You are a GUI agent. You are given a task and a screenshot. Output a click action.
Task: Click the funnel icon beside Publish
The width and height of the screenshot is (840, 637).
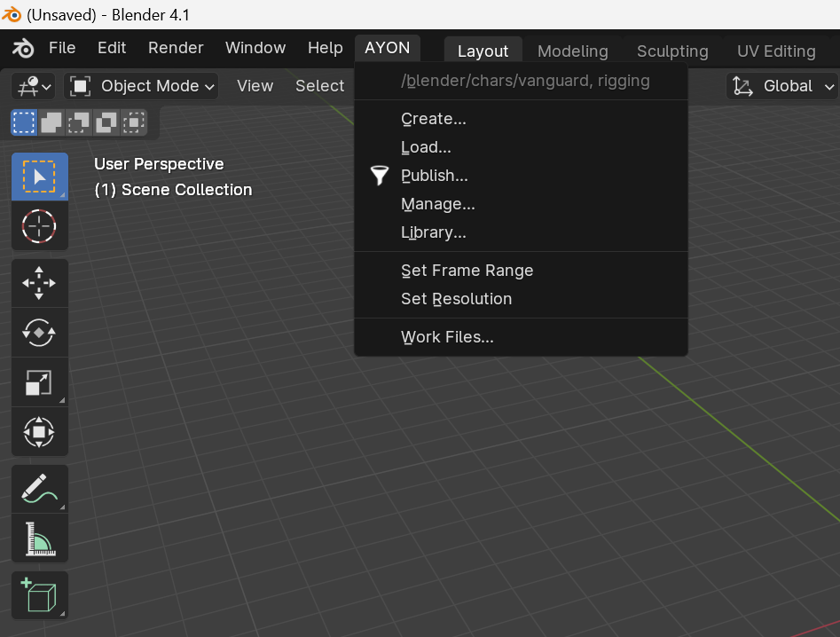click(380, 175)
